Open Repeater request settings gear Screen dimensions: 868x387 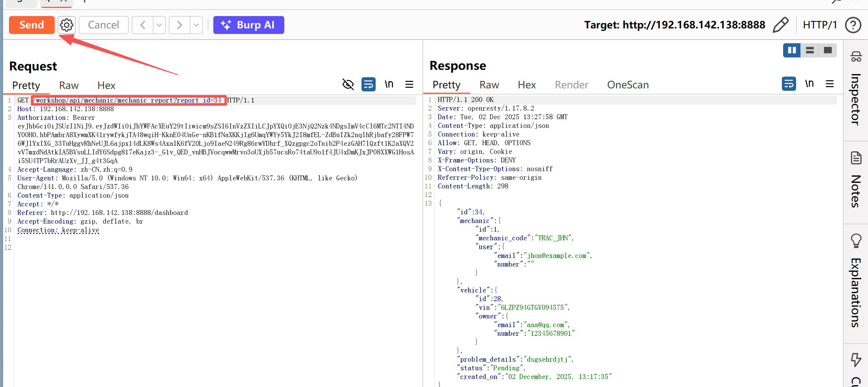pyautogui.click(x=66, y=25)
